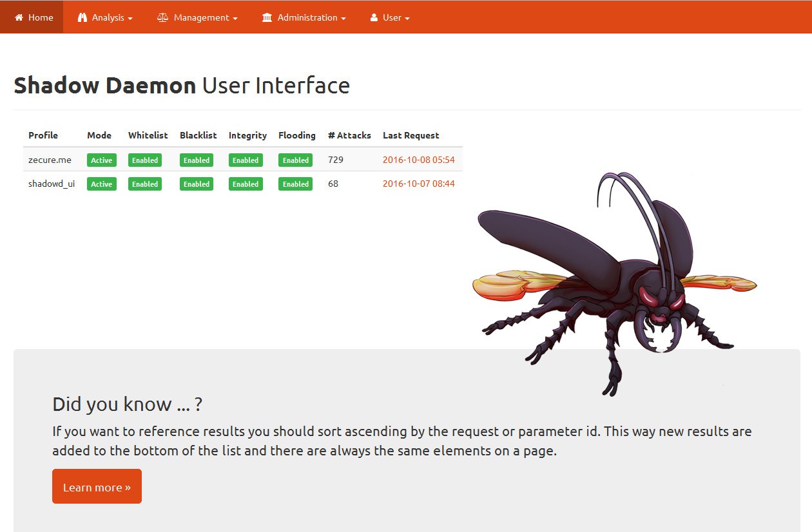Open last request 2016-10-07 08:44 link

point(419,184)
